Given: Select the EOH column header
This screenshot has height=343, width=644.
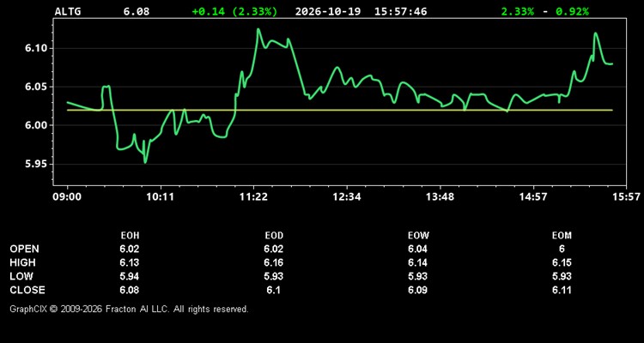Looking at the screenshot, I should click(x=130, y=236).
